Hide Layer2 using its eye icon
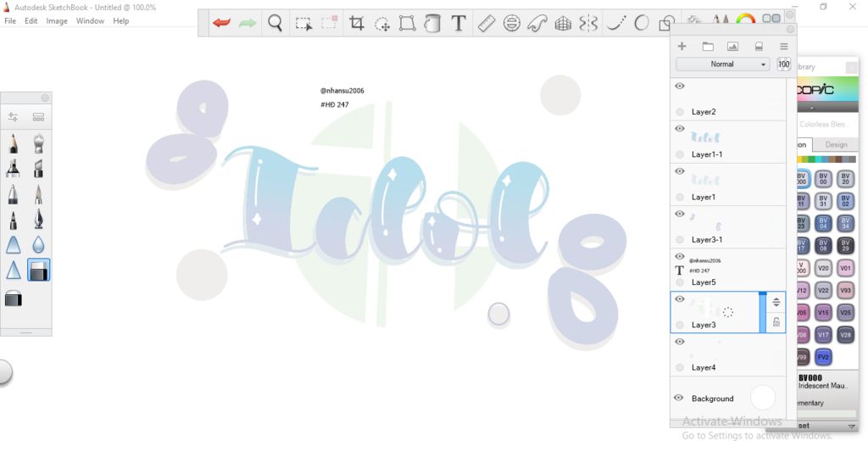This screenshot has width=868, height=463. (x=680, y=86)
